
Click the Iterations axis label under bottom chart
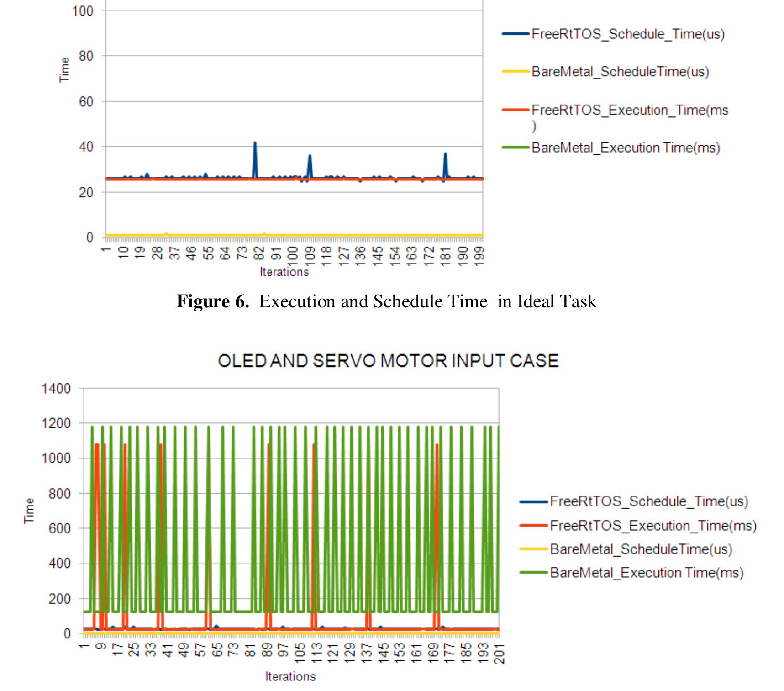tap(290, 676)
